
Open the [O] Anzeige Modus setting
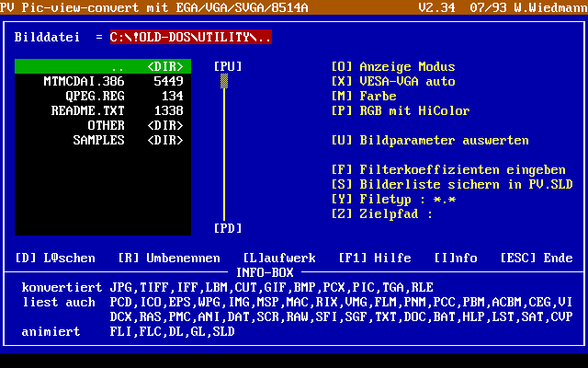click(x=392, y=67)
